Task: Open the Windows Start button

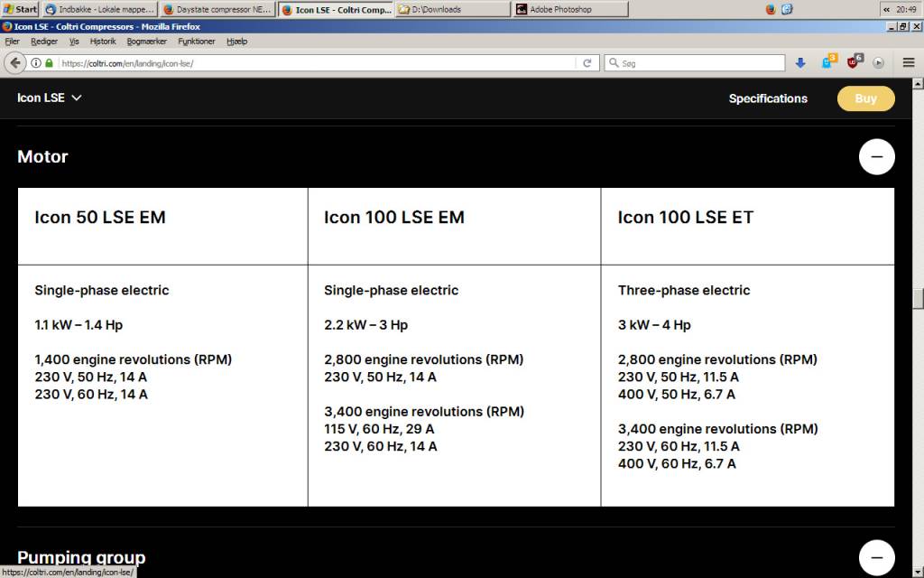Action: 20,9
